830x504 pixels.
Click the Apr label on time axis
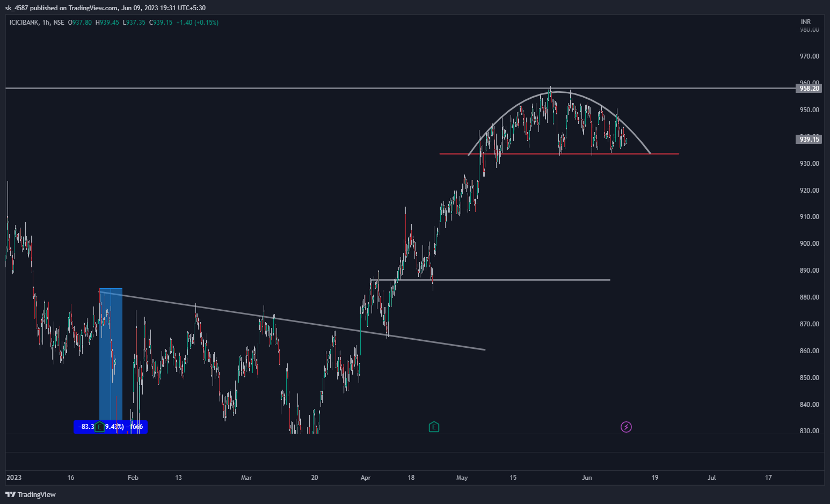(x=366, y=478)
